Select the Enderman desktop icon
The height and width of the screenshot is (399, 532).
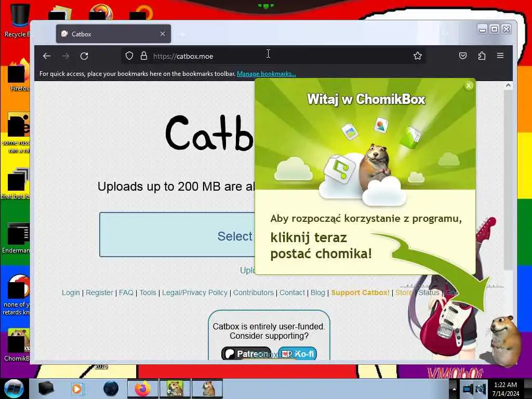[x=16, y=238]
